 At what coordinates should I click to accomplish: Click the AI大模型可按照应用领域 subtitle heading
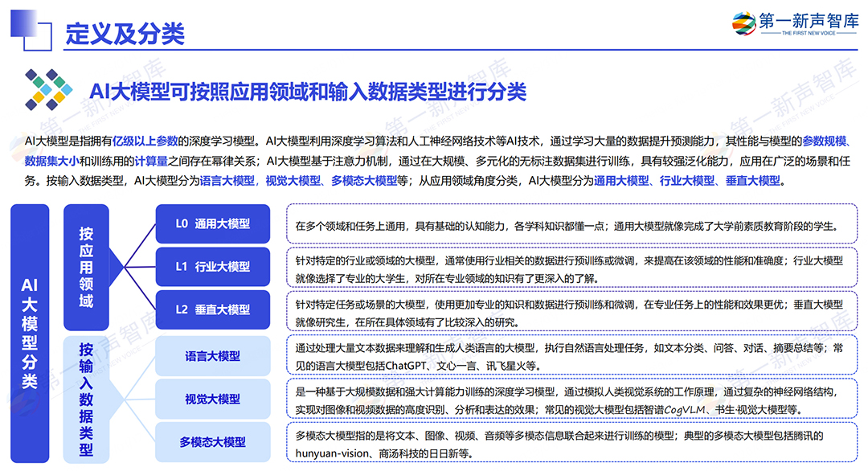tap(308, 92)
